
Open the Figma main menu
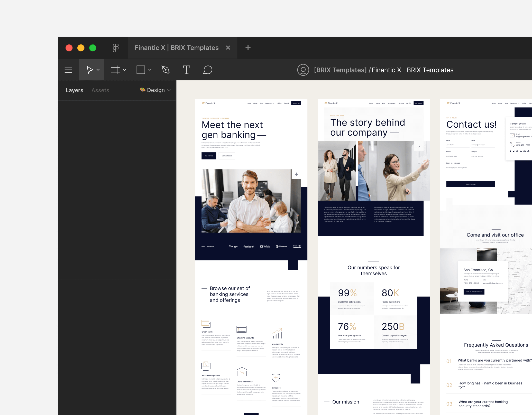pyautogui.click(x=68, y=70)
